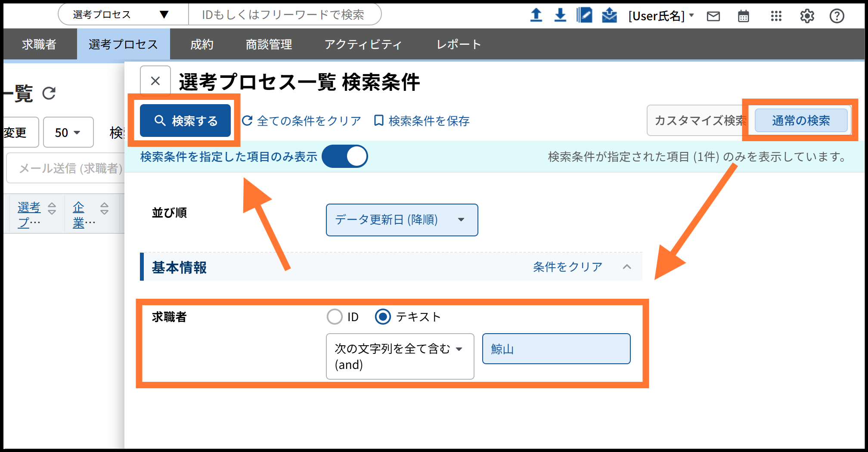Go to the 成約 tab
Image resolution: width=868 pixels, height=452 pixels.
(x=201, y=44)
